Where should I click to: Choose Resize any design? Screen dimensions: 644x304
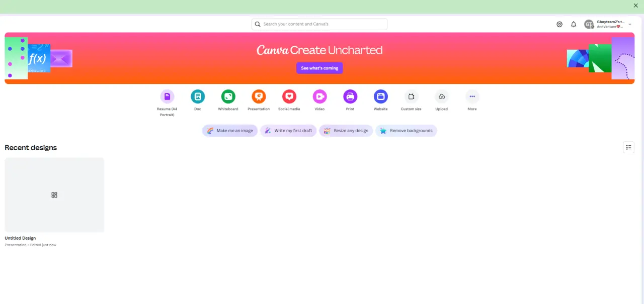[346, 131]
